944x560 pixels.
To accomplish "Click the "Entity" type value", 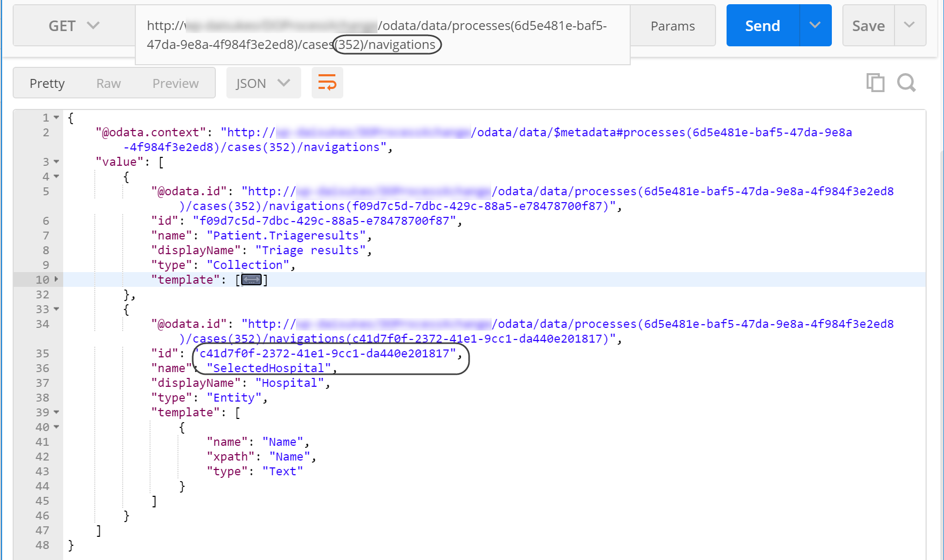I will pyautogui.click(x=234, y=397).
